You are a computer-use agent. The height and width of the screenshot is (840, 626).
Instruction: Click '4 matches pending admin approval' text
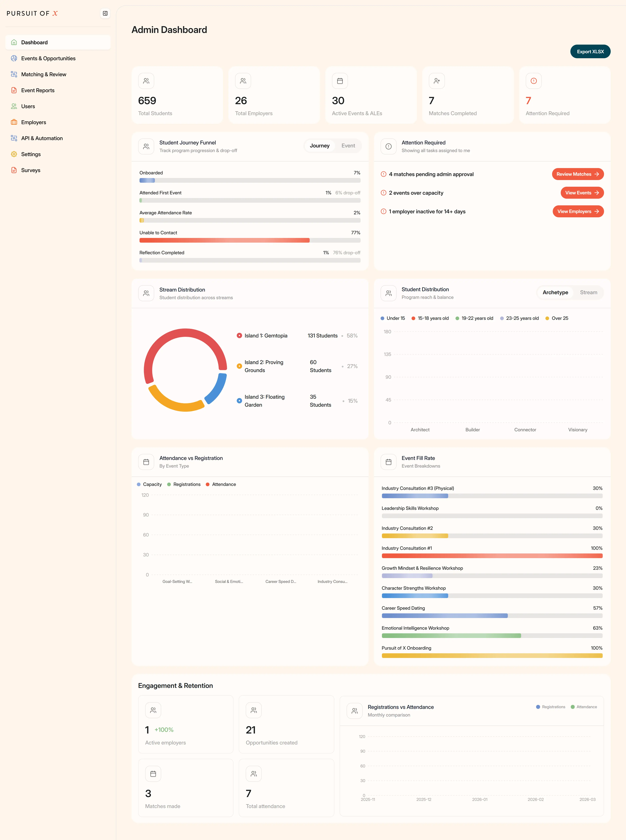(x=431, y=174)
